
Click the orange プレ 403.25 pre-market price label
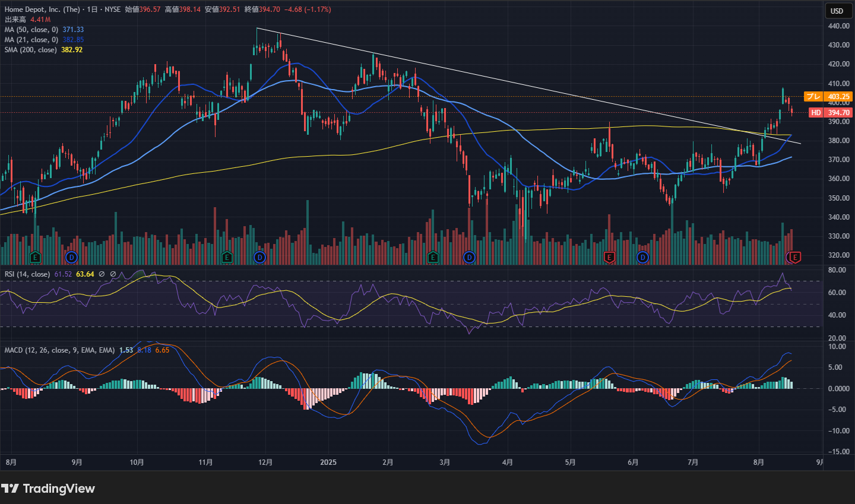click(828, 96)
